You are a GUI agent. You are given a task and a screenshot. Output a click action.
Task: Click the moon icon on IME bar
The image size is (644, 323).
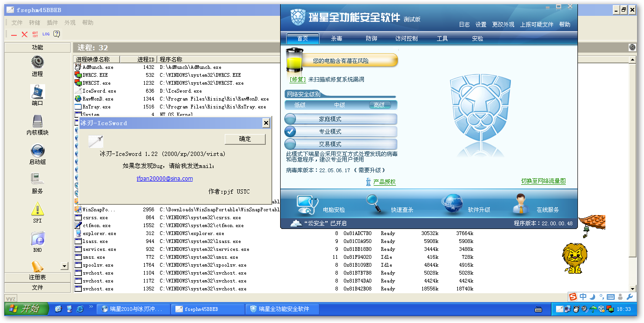(x=592, y=297)
